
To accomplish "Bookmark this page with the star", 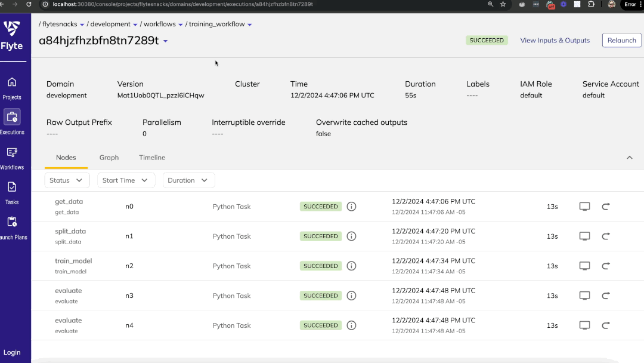I will [503, 4].
